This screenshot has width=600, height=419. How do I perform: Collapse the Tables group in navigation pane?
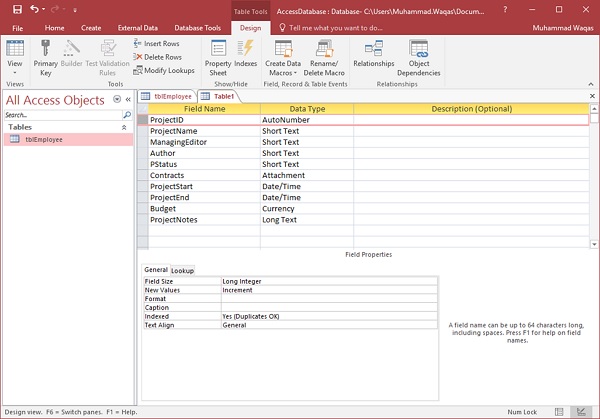pos(124,127)
